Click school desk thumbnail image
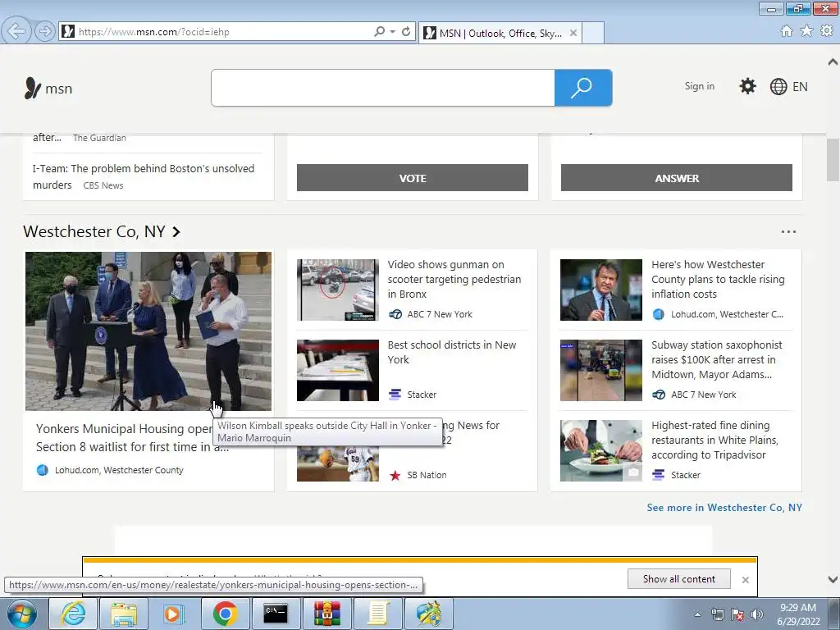840x630 pixels. point(337,370)
